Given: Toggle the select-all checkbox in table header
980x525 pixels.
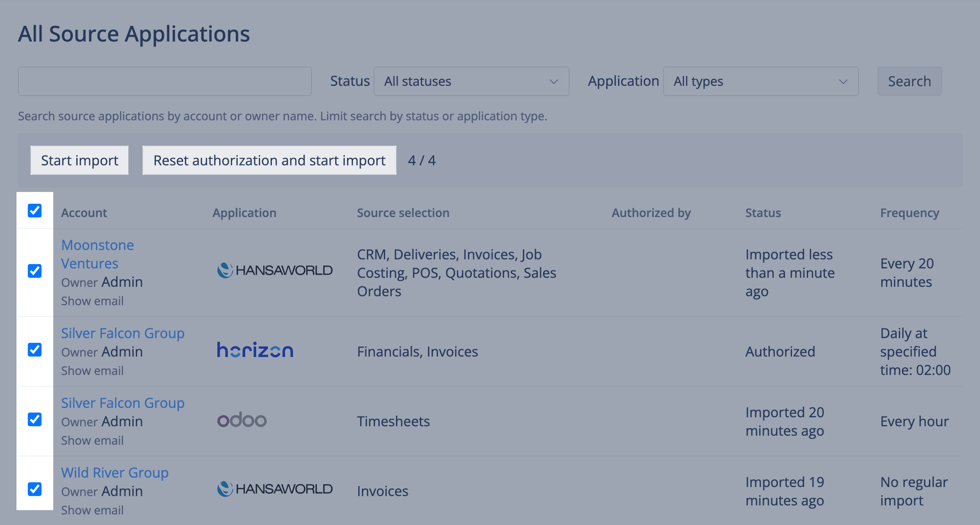Looking at the screenshot, I should pos(35,210).
